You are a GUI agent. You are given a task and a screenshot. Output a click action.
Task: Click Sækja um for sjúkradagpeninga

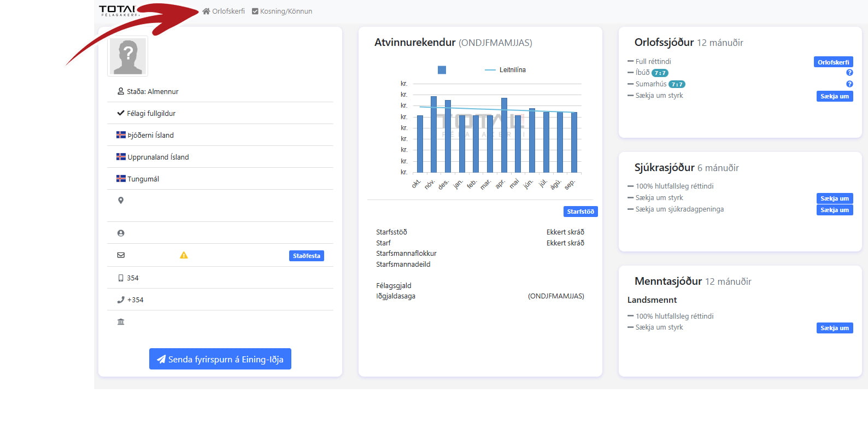pyautogui.click(x=834, y=210)
